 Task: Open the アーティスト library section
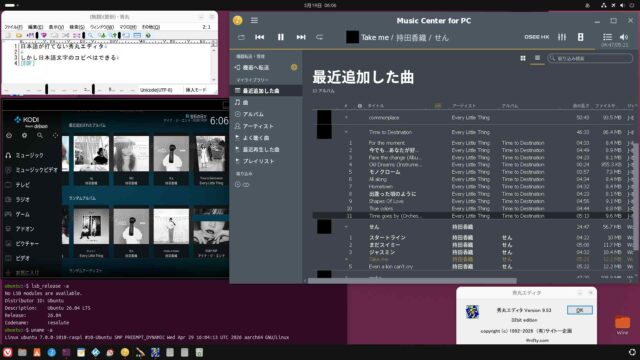266,126
